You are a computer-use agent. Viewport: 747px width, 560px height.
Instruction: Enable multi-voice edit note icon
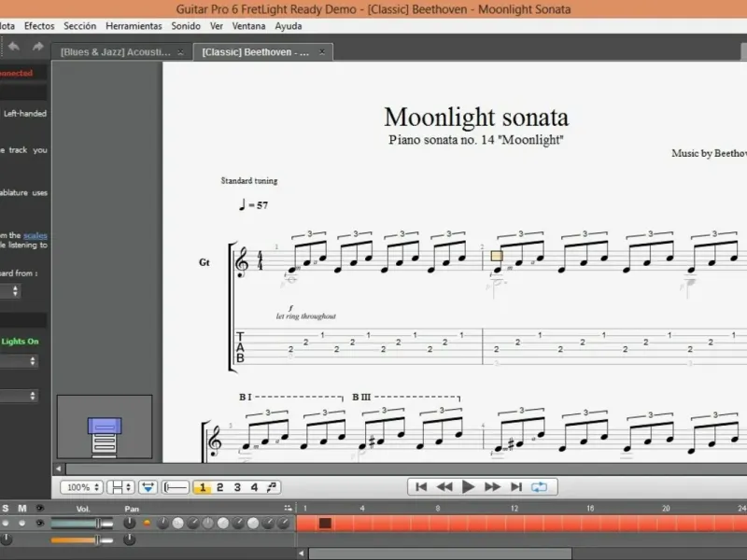click(x=272, y=487)
